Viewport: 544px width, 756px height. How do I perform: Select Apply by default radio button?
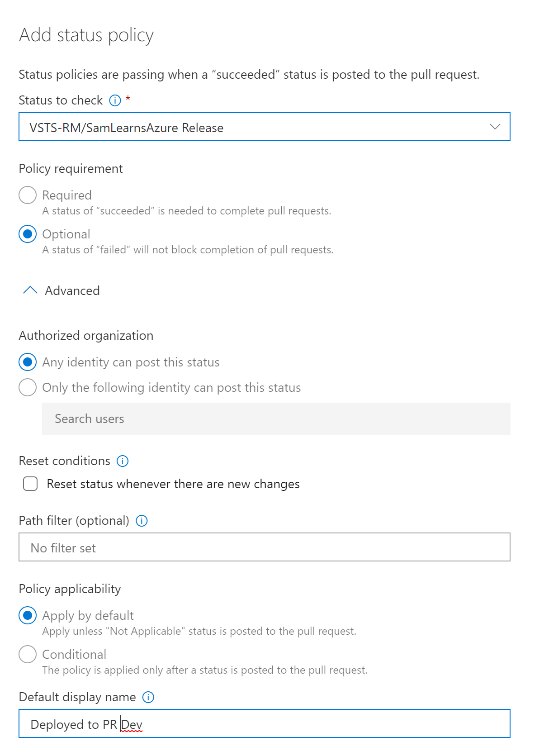coord(28,615)
